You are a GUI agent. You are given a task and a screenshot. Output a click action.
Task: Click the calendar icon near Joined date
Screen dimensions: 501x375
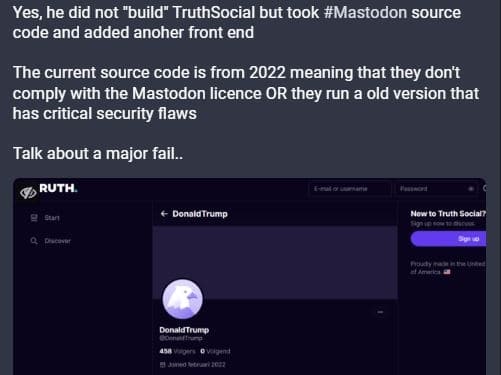point(163,365)
